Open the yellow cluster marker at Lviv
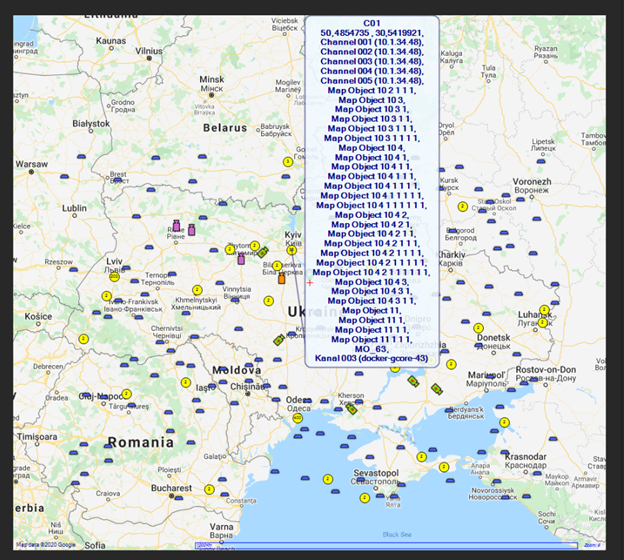624x560 pixels. tap(114, 276)
